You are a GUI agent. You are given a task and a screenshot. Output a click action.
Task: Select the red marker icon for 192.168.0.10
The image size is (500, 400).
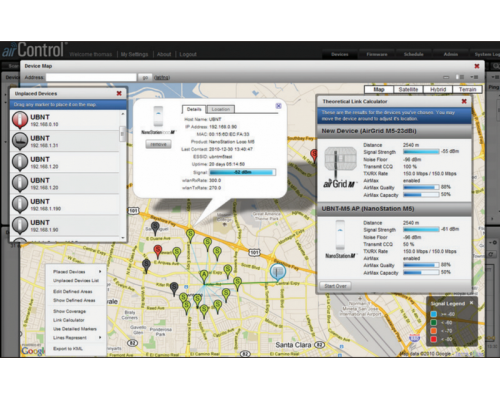(x=20, y=120)
